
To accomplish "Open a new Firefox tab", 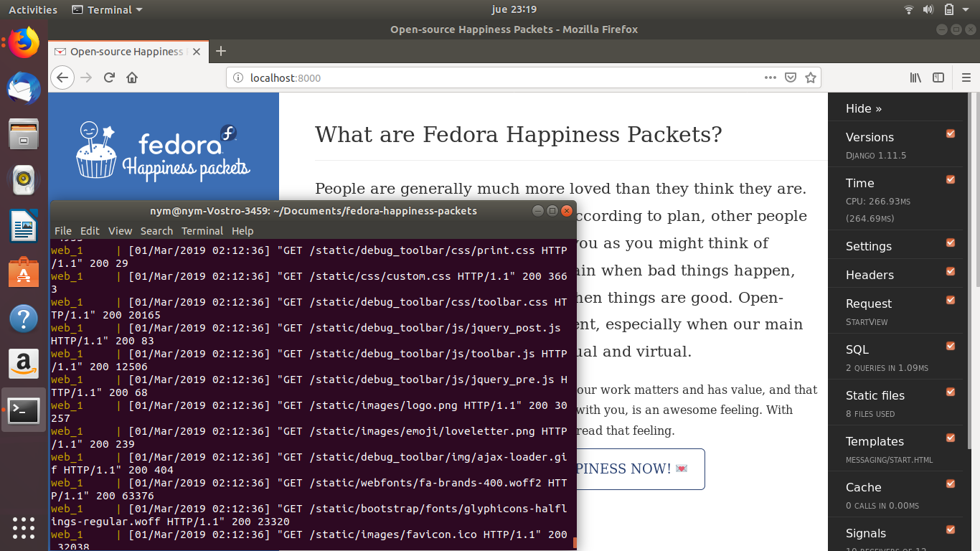I will pyautogui.click(x=221, y=51).
